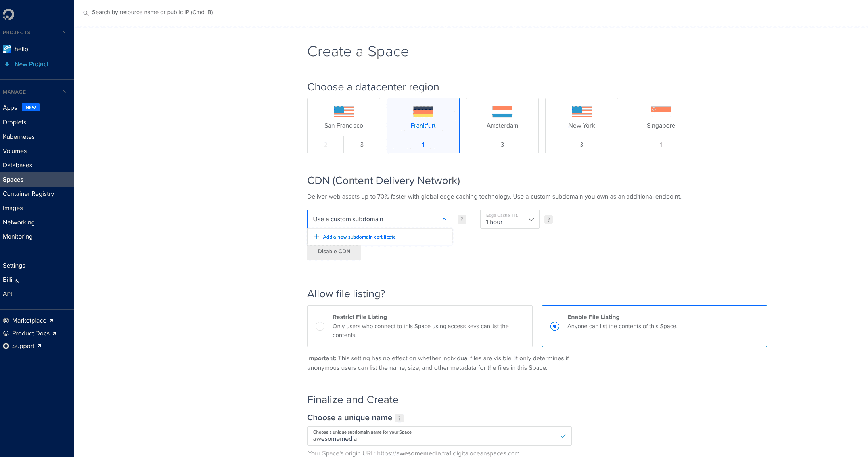Click the Restrict File Listing card description
This screenshot has width=868, height=457.
pyautogui.click(x=421, y=331)
